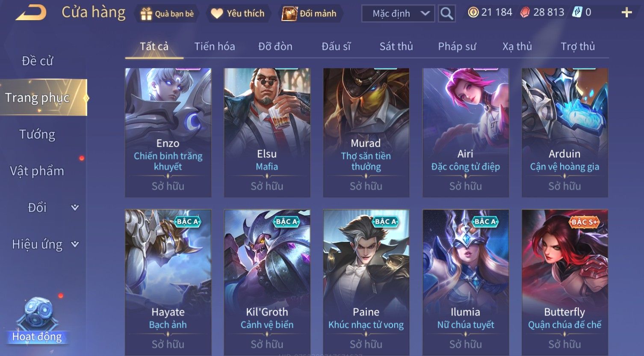Open Elsu Mafia skin card

pos(267,133)
